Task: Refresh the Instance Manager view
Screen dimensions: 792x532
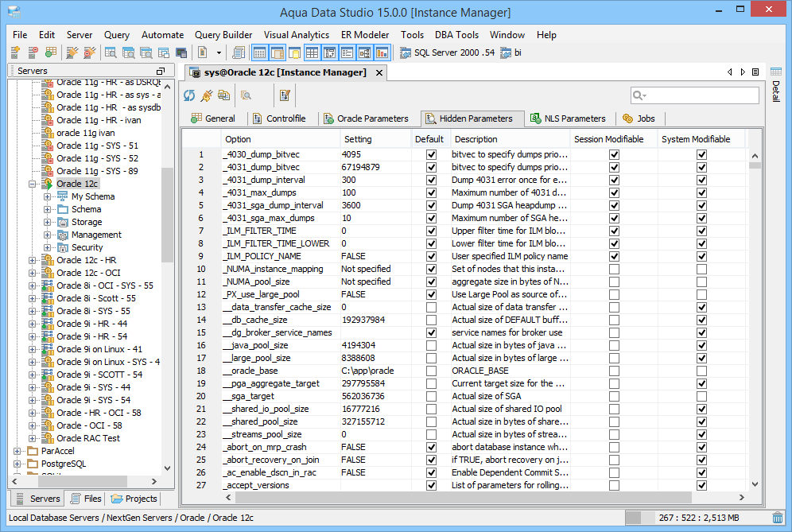Action: point(189,95)
